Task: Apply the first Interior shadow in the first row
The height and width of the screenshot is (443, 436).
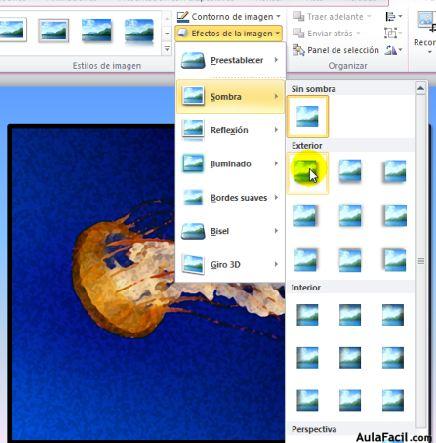Action: coord(307,315)
